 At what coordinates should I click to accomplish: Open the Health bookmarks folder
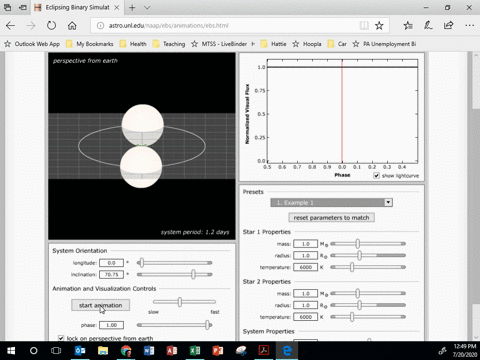pos(133,44)
